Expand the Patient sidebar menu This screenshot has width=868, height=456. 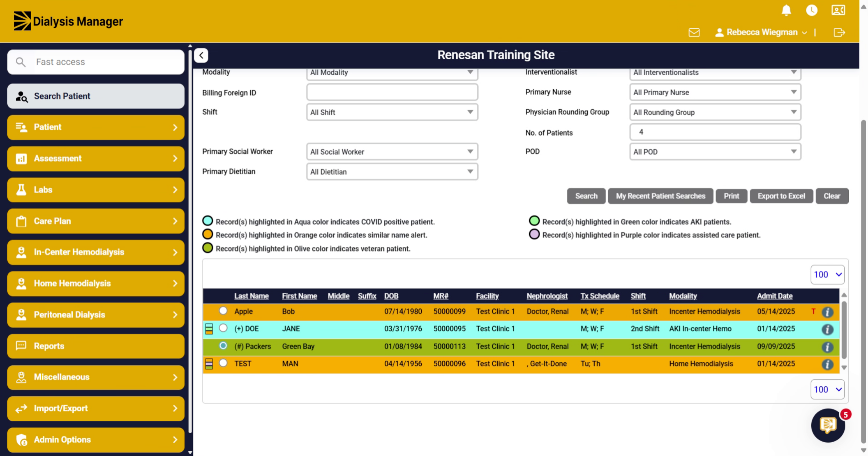[x=96, y=127]
